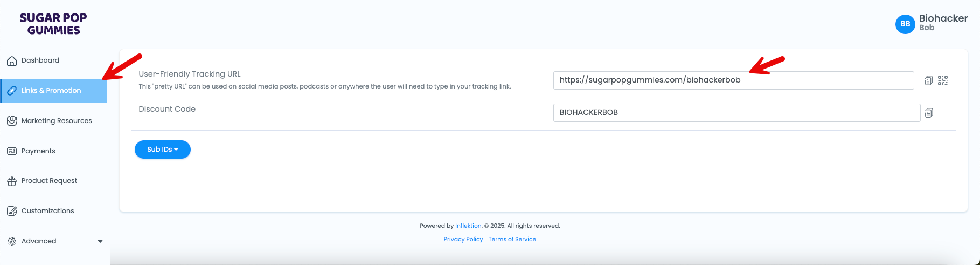Select Links & Promotion menu item
This screenshot has height=265, width=980.
53,91
